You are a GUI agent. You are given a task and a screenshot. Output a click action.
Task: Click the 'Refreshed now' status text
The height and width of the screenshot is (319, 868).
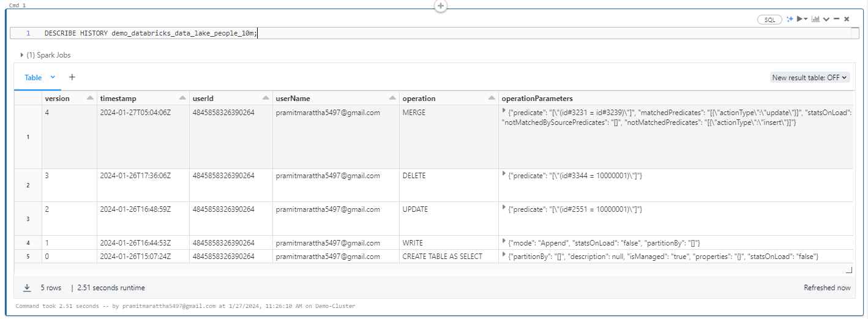click(827, 288)
